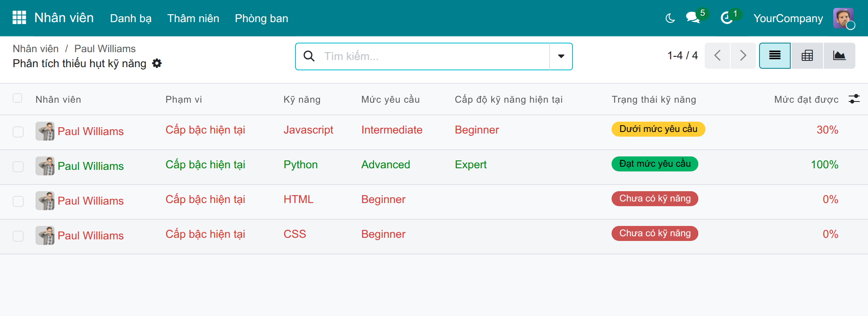Click Paul Williams avatar in Javascript row
This screenshot has height=316, width=868.
click(x=45, y=131)
